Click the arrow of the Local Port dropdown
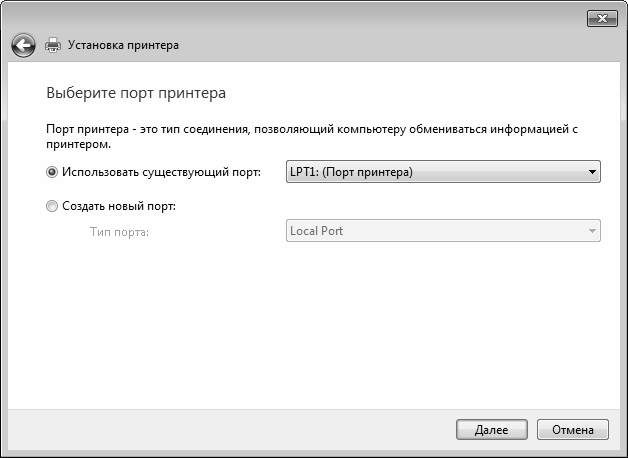Viewport: 628px width, 458px height. [592, 231]
